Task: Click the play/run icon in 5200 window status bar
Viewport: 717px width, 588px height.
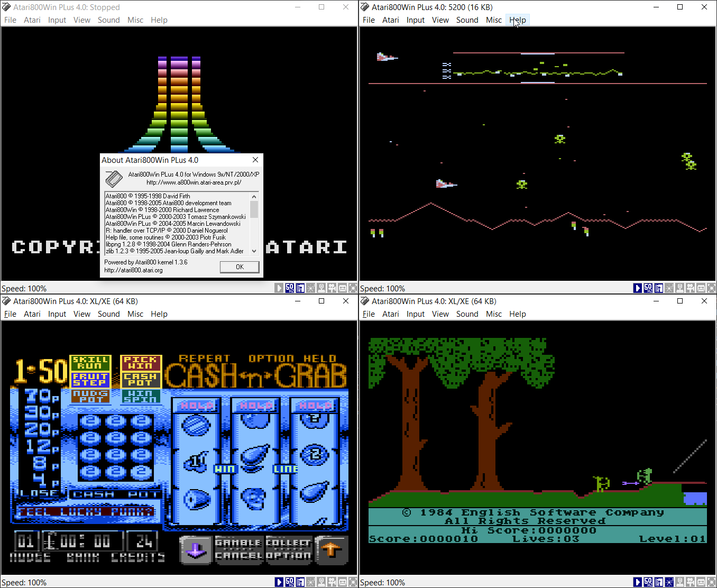Action: pyautogui.click(x=638, y=288)
